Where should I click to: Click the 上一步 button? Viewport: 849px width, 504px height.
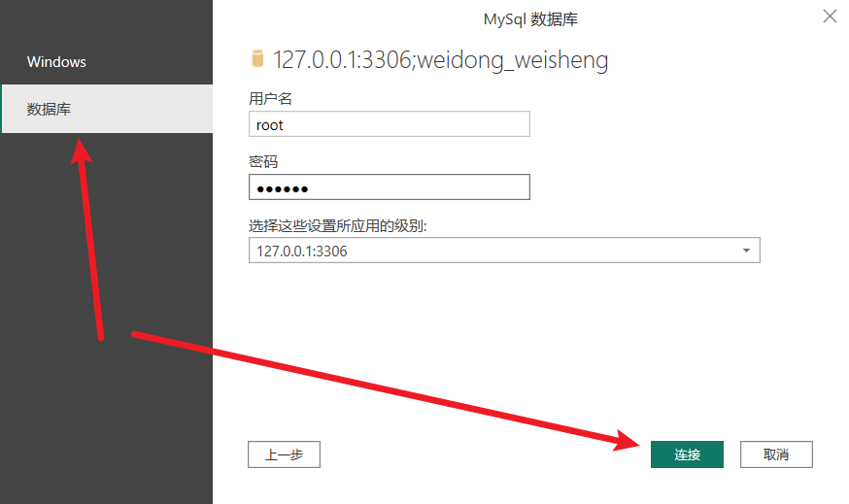pos(284,454)
